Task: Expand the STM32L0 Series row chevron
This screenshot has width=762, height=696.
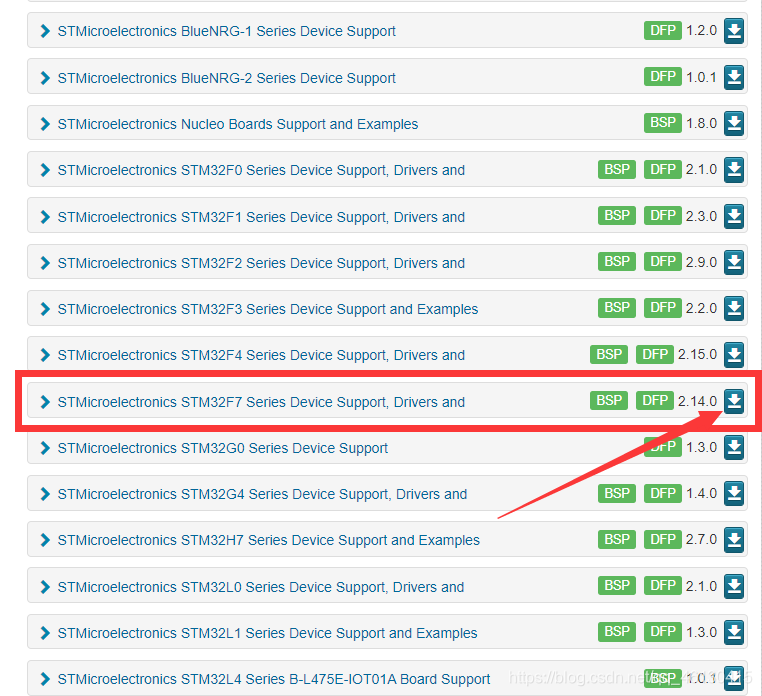Action: click(45, 587)
